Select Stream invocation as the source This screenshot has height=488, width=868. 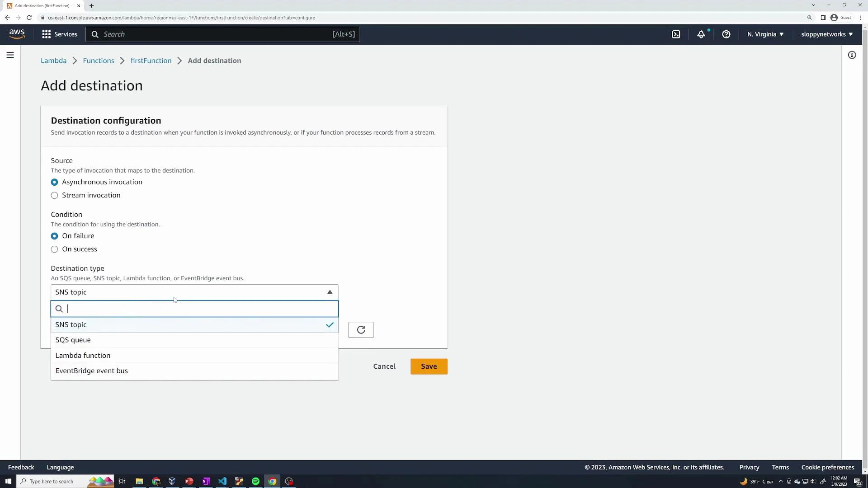coord(54,195)
